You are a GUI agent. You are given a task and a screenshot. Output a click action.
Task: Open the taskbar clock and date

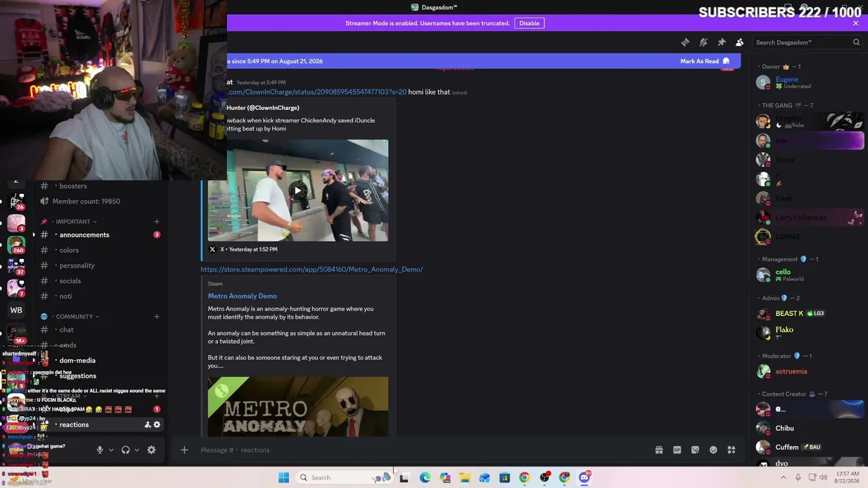848,478
